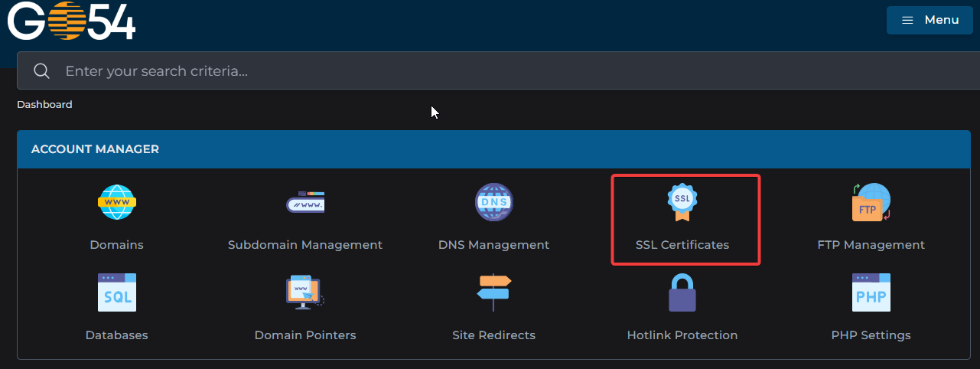980x369 pixels.
Task: Click the Dashboard breadcrumb link
Action: (44, 104)
